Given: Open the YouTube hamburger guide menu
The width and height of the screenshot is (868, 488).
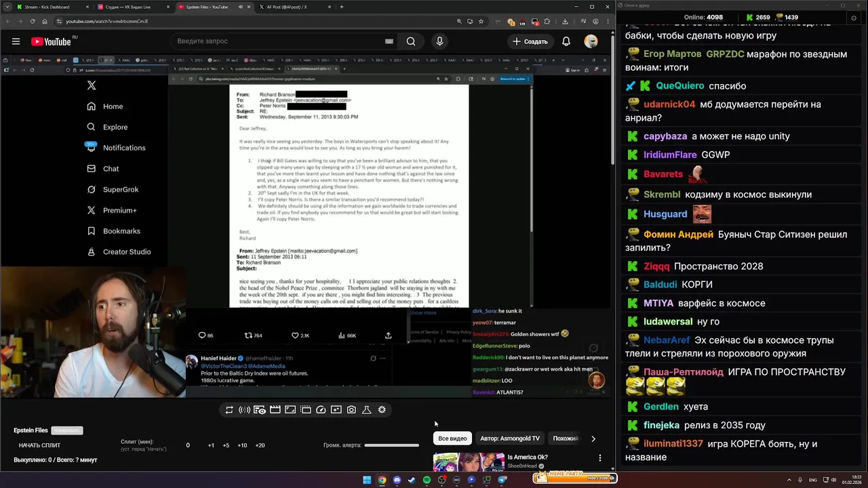Looking at the screenshot, I should click(16, 41).
